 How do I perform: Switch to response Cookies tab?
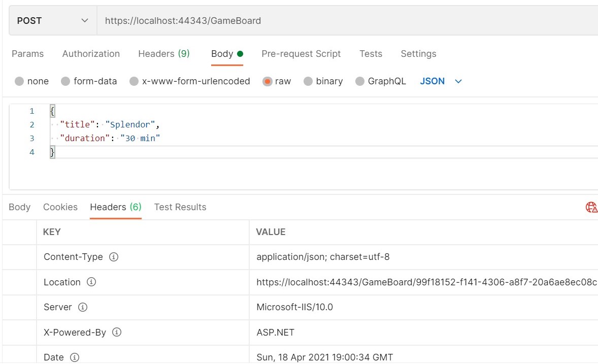pyautogui.click(x=60, y=207)
